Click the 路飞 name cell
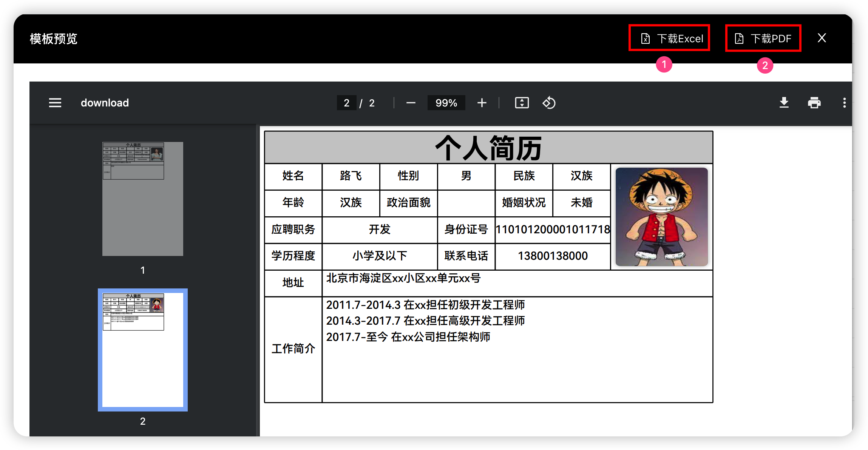The height and width of the screenshot is (450, 868). 351,176
